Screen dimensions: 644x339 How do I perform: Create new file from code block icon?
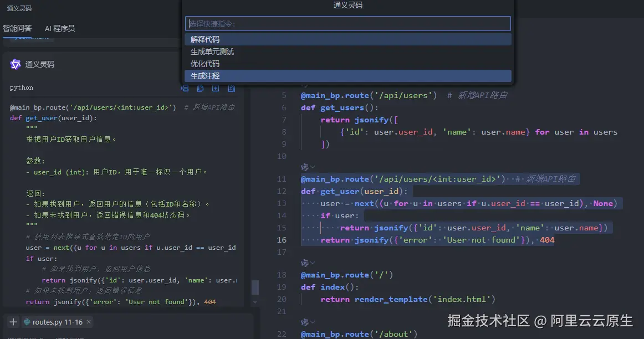(x=216, y=88)
